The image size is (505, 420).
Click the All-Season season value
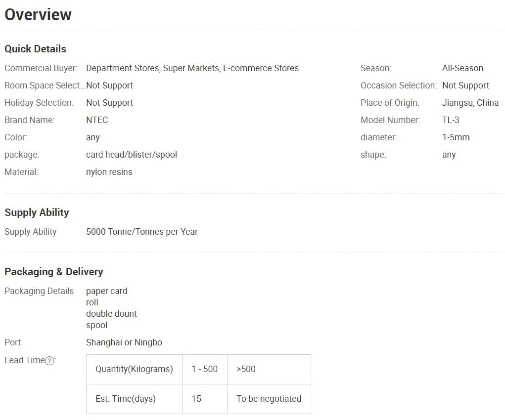(x=462, y=68)
